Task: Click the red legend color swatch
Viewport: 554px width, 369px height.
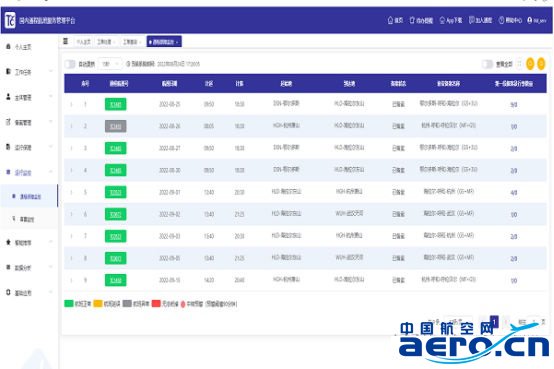Action: pyautogui.click(x=156, y=303)
